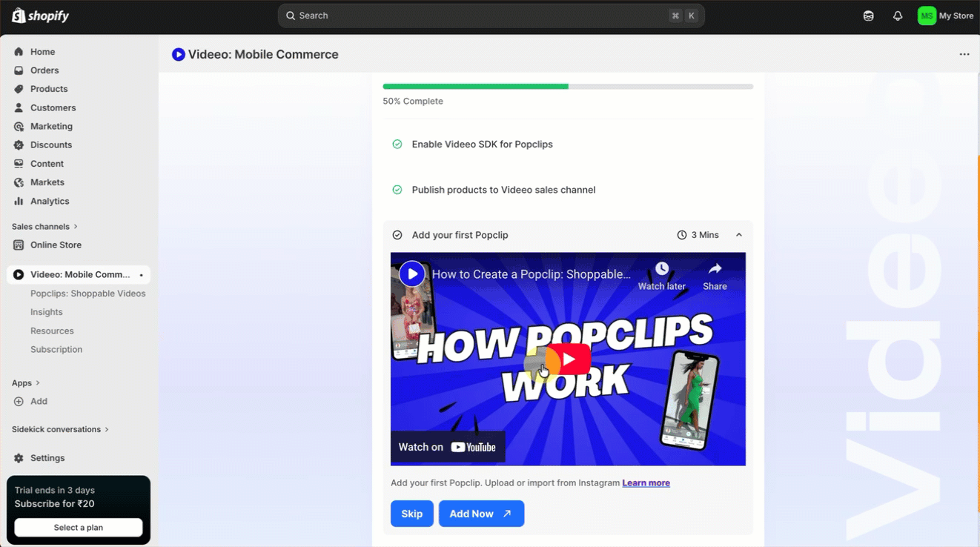
Task: Open the three-dot app menu
Action: [x=964, y=54]
